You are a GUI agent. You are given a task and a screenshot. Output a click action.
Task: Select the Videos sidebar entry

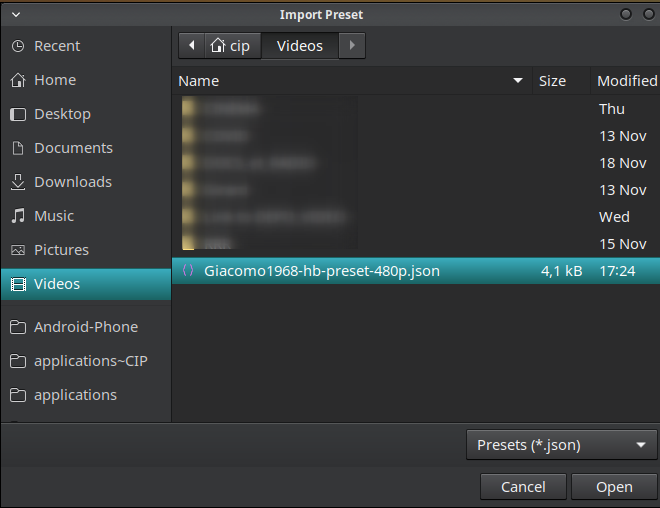pos(86,284)
